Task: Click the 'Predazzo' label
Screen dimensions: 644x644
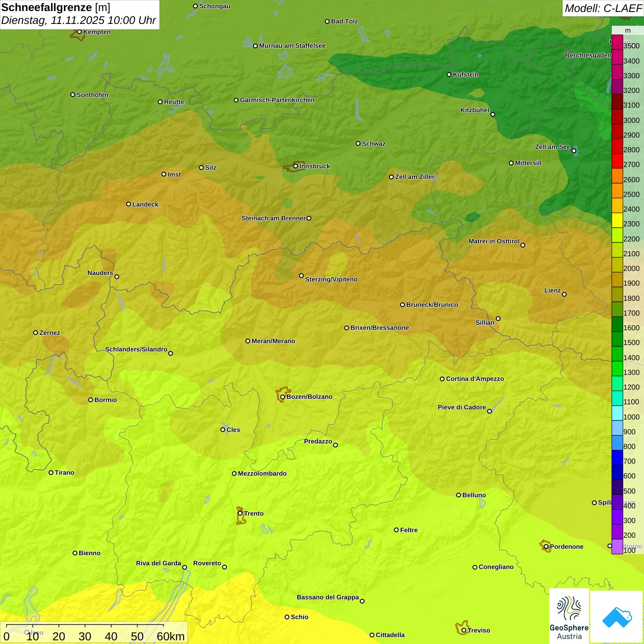Action: 318,441
